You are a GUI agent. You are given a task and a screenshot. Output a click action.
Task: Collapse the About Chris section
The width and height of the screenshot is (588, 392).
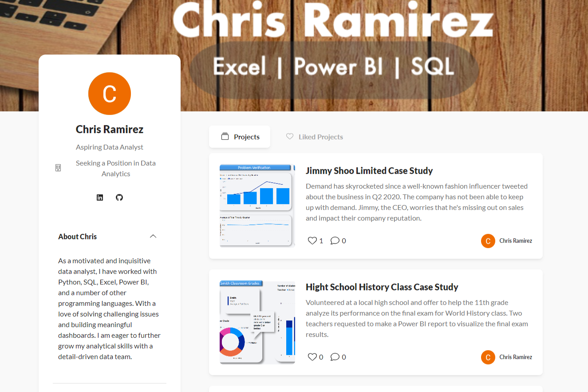(153, 236)
